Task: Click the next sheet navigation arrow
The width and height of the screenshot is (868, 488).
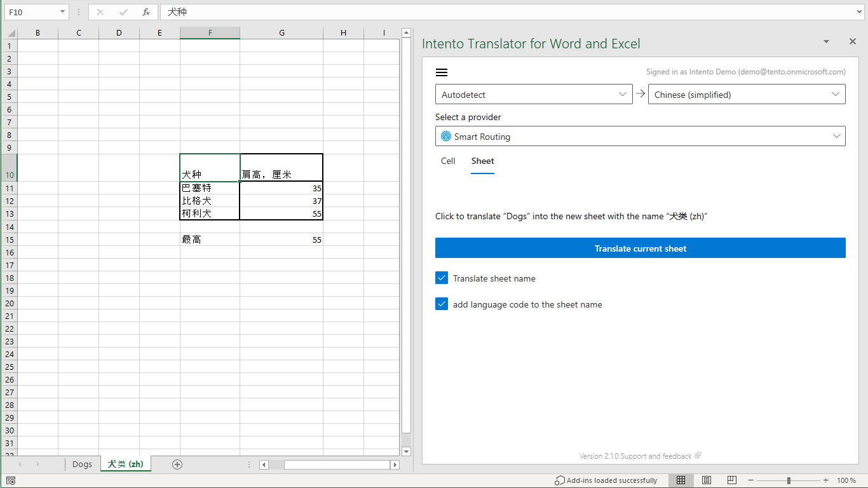Action: tap(37, 464)
